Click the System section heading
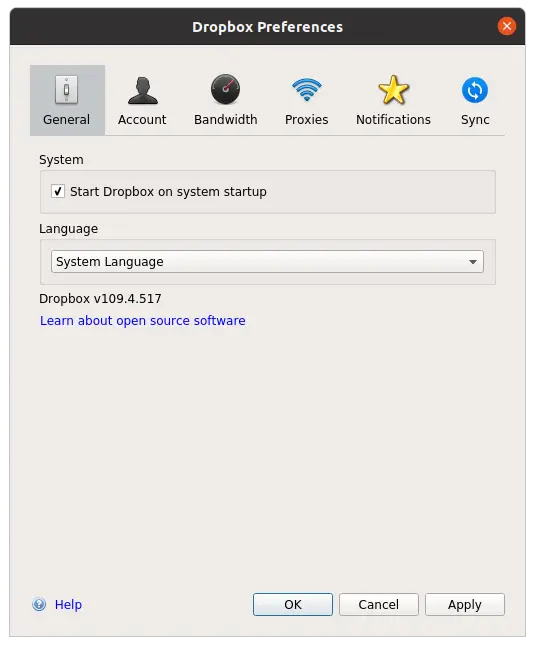This screenshot has height=646, width=535. click(61, 160)
